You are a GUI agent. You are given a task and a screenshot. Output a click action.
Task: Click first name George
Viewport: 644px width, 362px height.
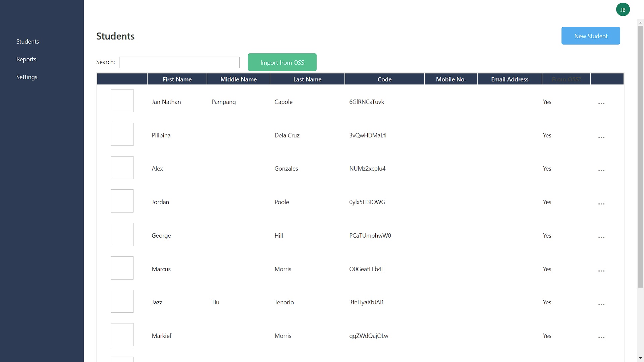point(161,236)
